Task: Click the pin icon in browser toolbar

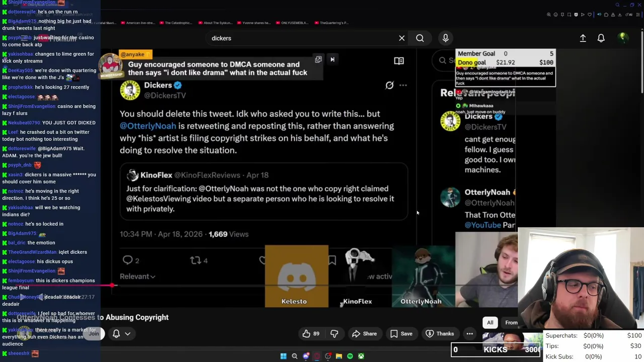Action: click(562, 15)
